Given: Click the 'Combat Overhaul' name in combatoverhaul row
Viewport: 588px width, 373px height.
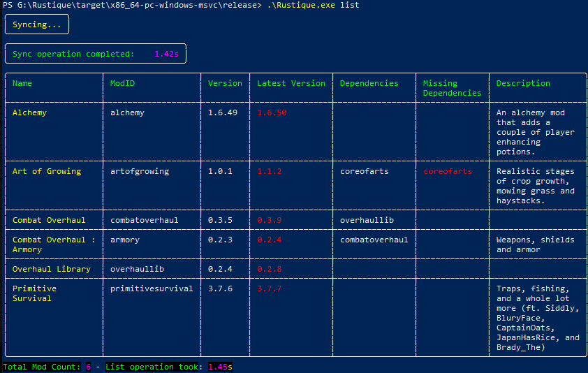Looking at the screenshot, I should tap(49, 220).
